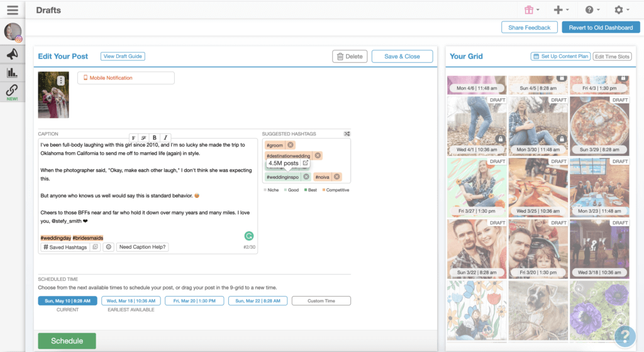Click the plus create icon

558,10
